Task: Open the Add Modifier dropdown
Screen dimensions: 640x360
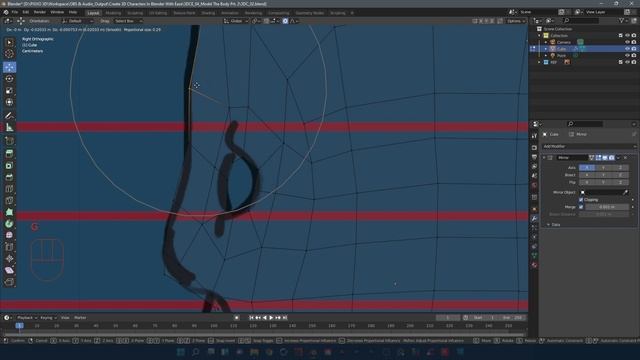Action: (x=589, y=146)
